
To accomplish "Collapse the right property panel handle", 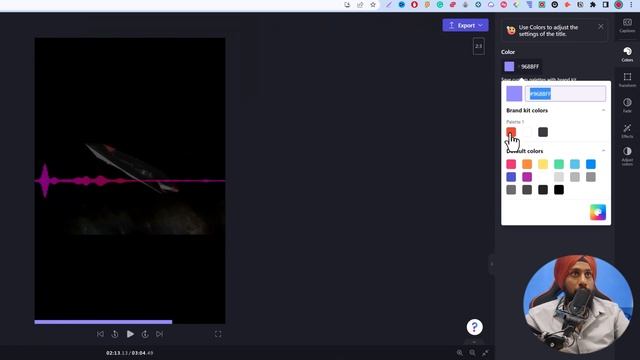I will click(x=491, y=264).
